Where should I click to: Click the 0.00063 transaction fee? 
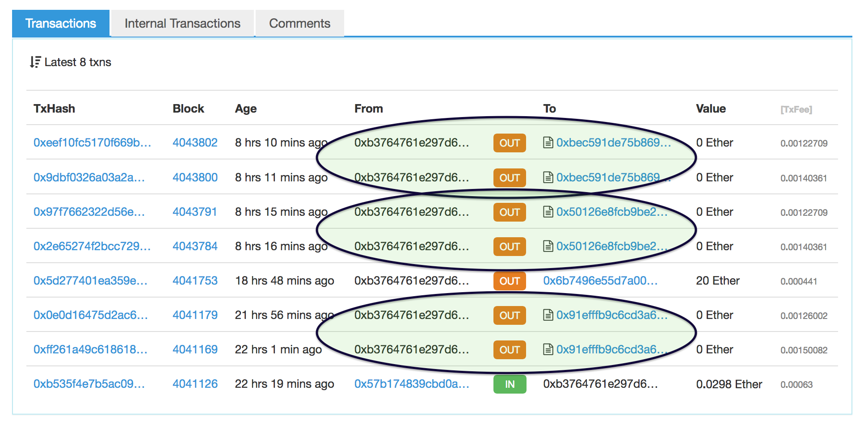click(x=796, y=385)
